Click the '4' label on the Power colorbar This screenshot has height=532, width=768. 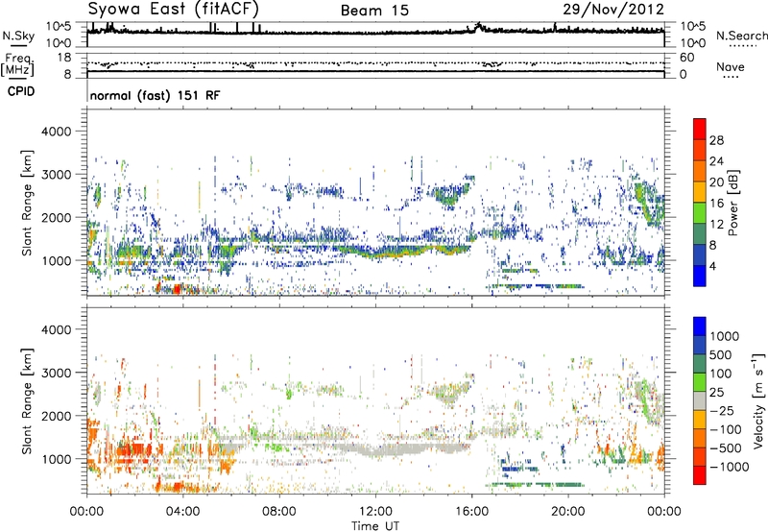(x=712, y=266)
